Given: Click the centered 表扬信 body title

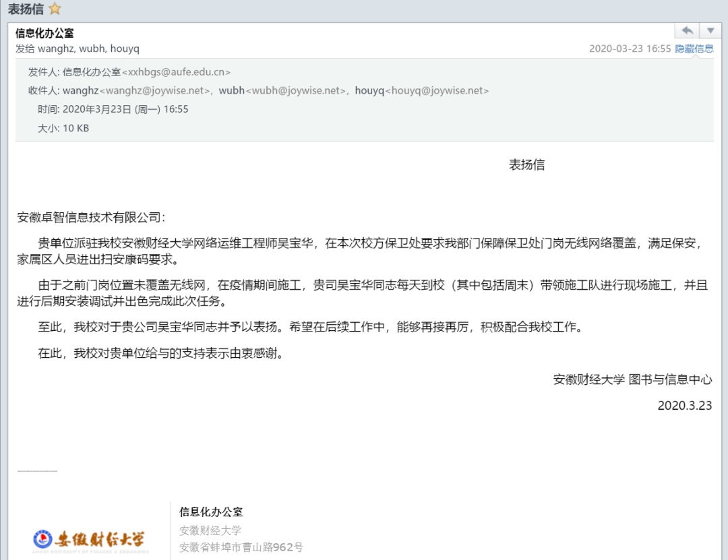Looking at the screenshot, I should point(526,164).
